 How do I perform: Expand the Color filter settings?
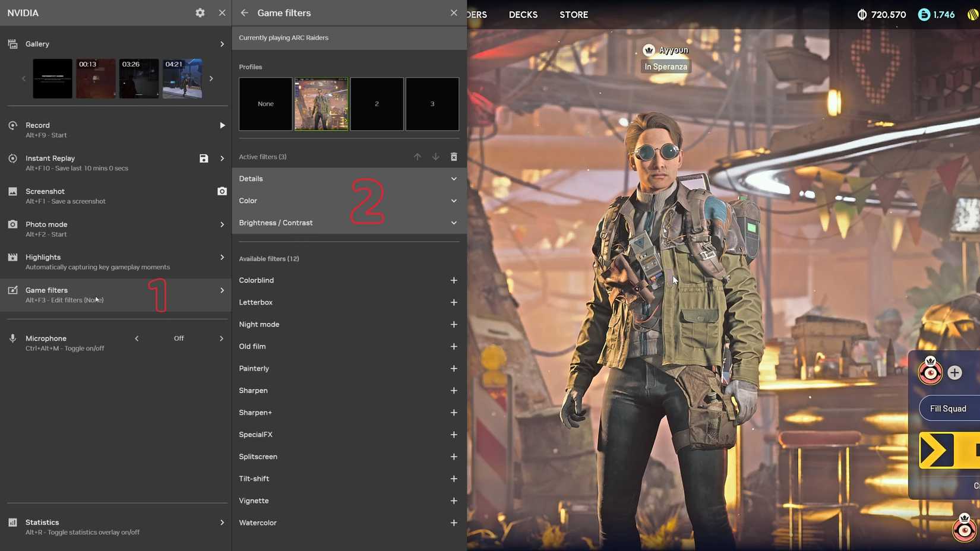click(453, 201)
